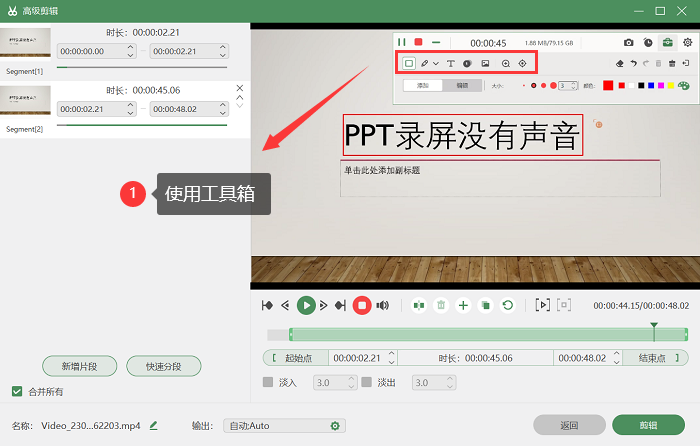This screenshot has height=446, width=700.
Task: Step forward one frame
Action: click(x=324, y=305)
